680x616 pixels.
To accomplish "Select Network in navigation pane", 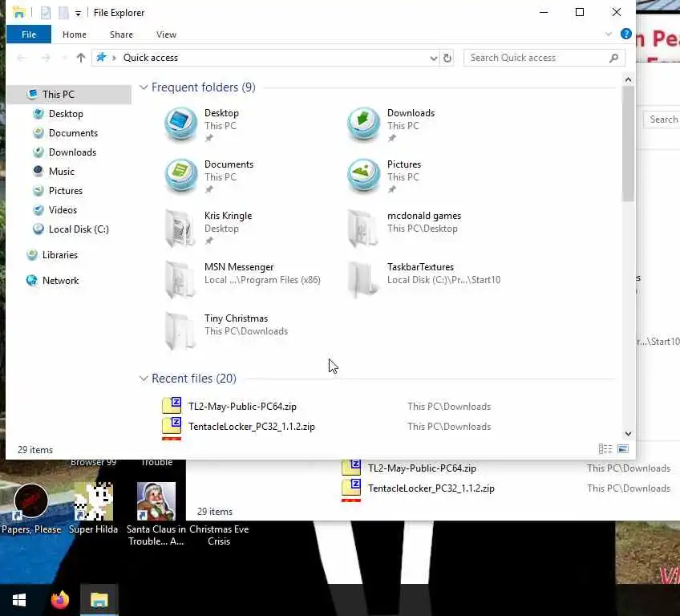I will 60,280.
